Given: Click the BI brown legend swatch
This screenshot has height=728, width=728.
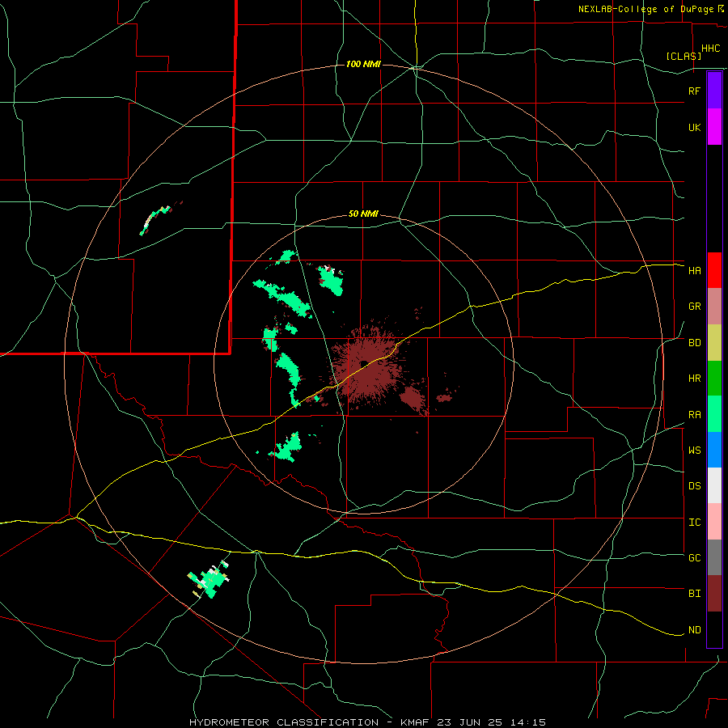Looking at the screenshot, I should [714, 594].
